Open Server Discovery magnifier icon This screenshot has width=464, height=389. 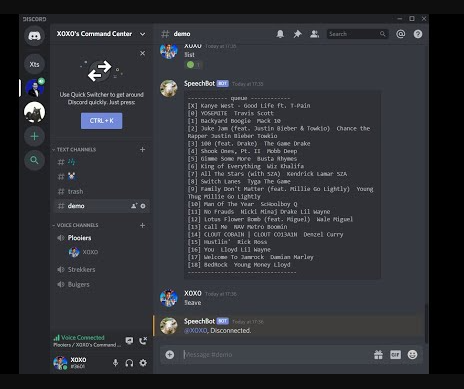coord(34,160)
